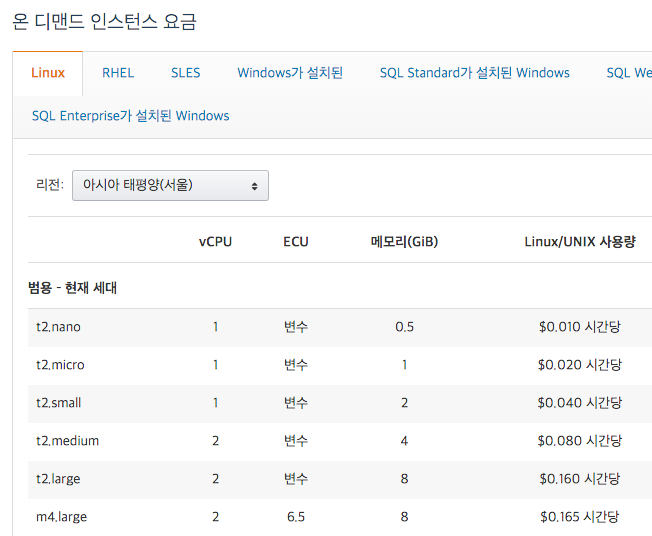Click the 0.5 memory value for t2.nano
The image size is (652, 536).
(405, 327)
